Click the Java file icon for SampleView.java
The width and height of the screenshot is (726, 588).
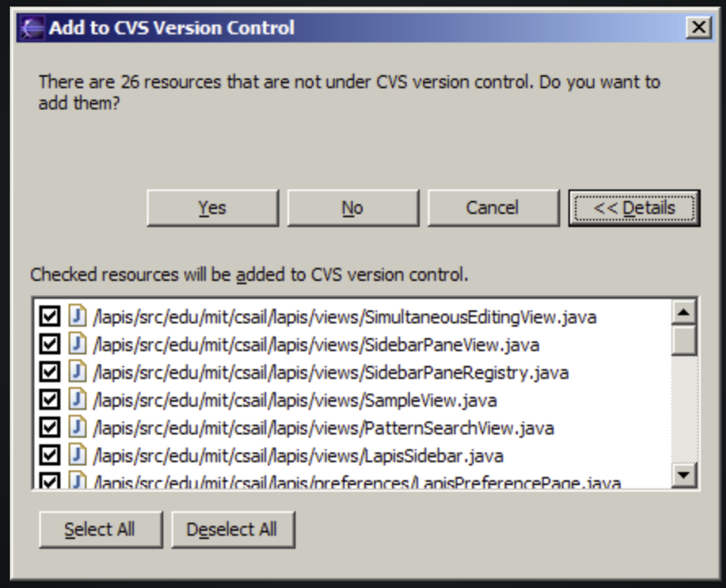(x=78, y=399)
